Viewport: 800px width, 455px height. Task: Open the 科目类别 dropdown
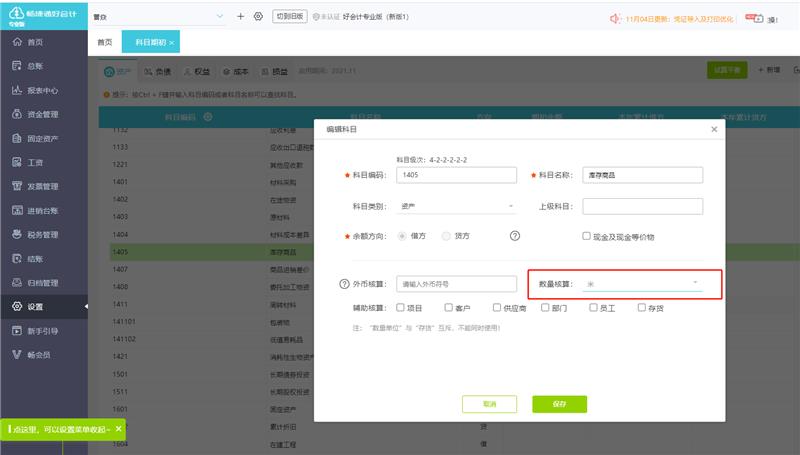pos(456,206)
